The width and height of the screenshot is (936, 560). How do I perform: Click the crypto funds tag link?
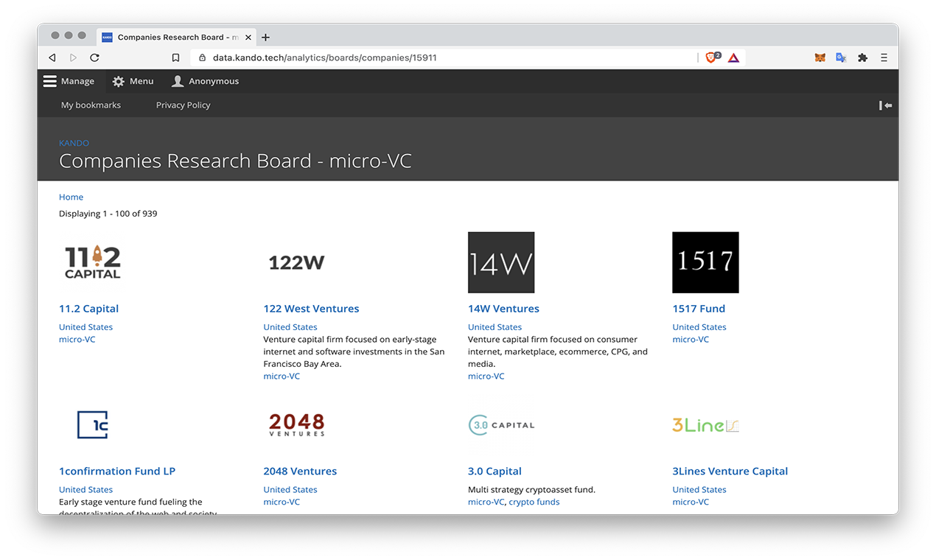(x=534, y=503)
